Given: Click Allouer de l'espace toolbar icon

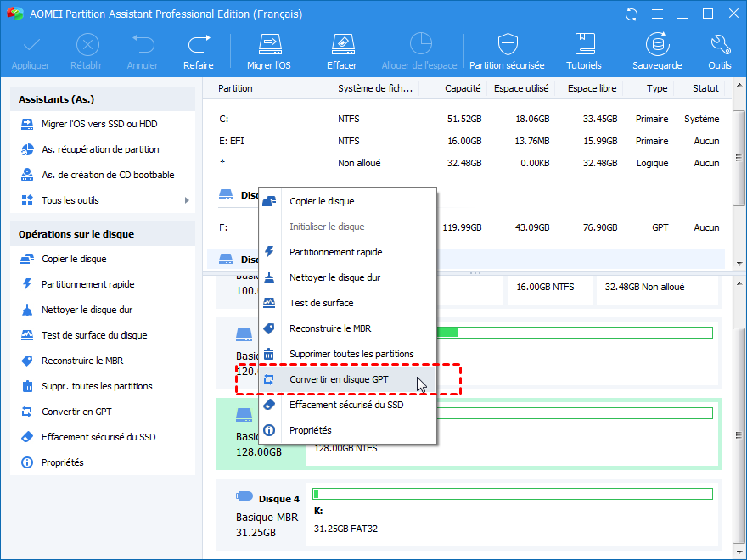Looking at the screenshot, I should coord(420,44).
